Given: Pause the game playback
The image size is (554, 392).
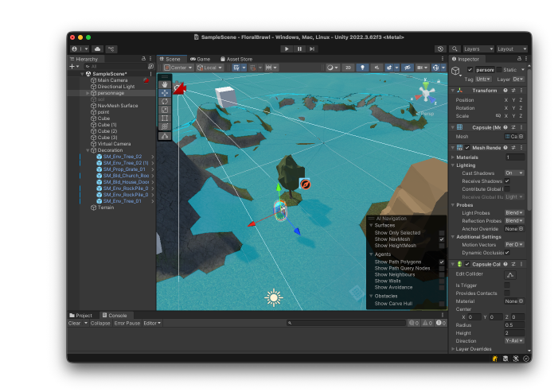Looking at the screenshot, I should 299,49.
